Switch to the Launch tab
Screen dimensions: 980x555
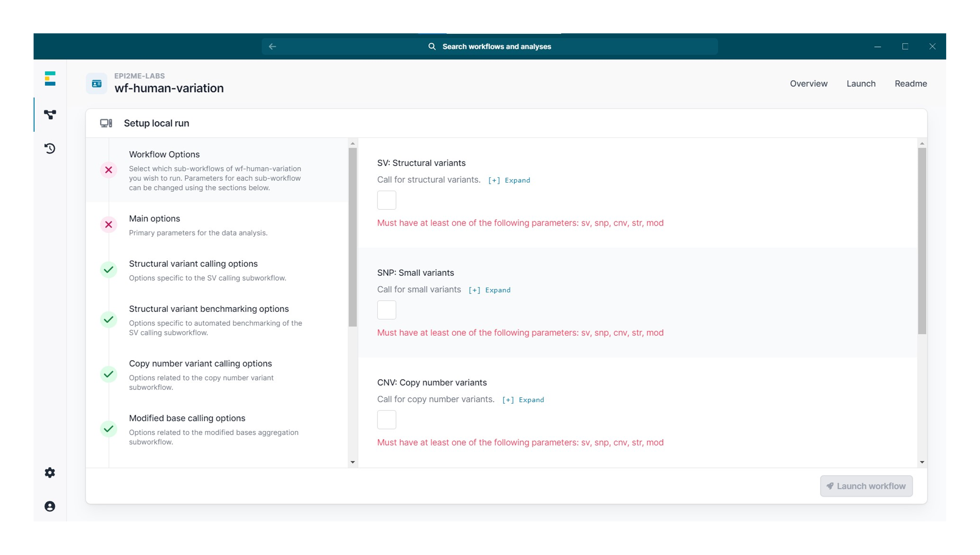coord(861,83)
